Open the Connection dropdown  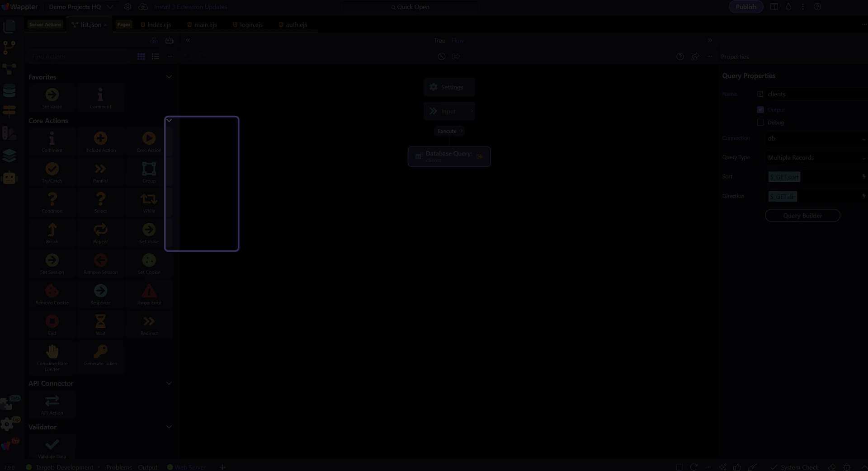816,139
